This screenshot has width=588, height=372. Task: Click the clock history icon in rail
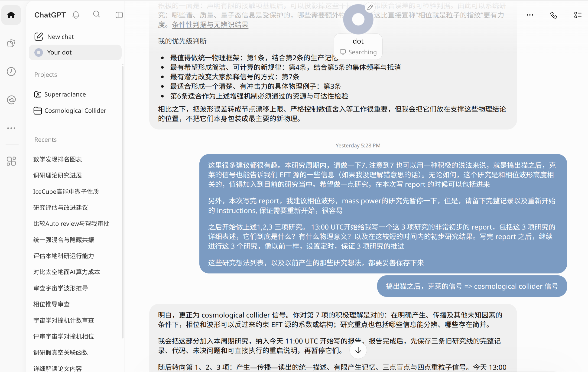[x=11, y=72]
